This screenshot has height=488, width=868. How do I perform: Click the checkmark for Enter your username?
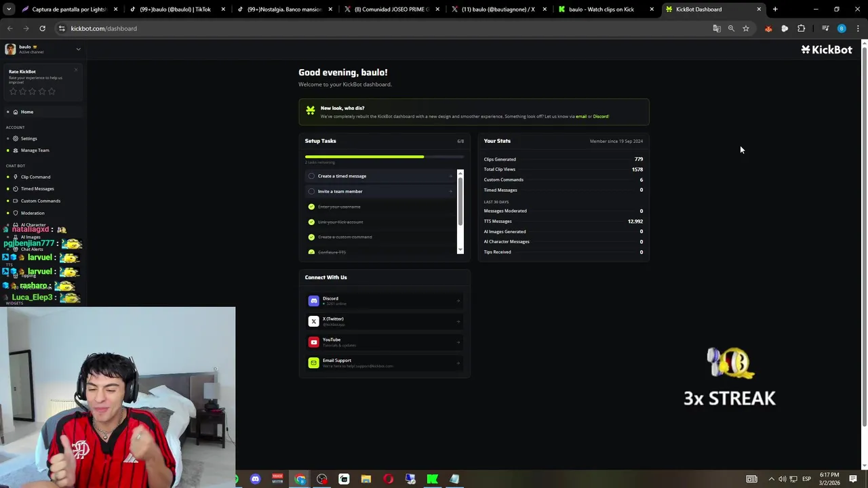[311, 207]
